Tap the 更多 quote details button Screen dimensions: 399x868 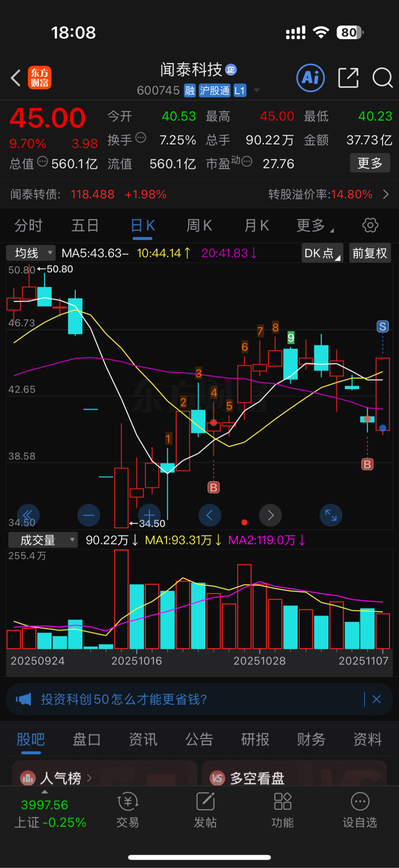click(x=370, y=163)
